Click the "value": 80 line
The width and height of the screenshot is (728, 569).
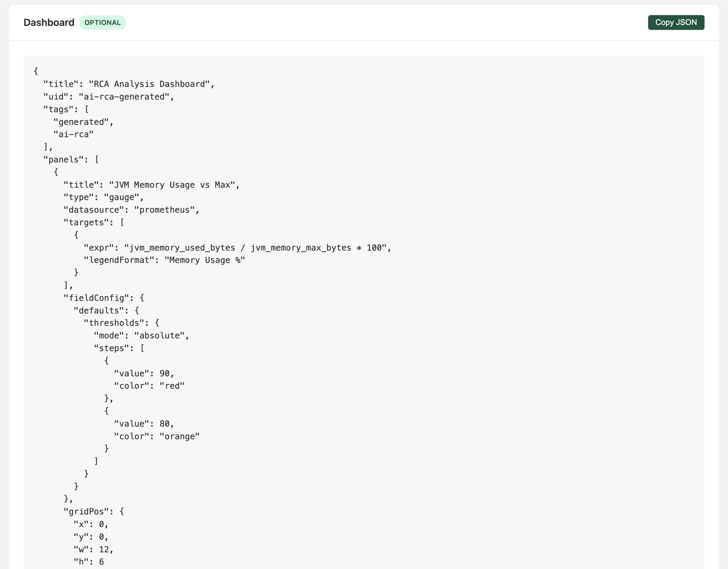[x=144, y=424]
